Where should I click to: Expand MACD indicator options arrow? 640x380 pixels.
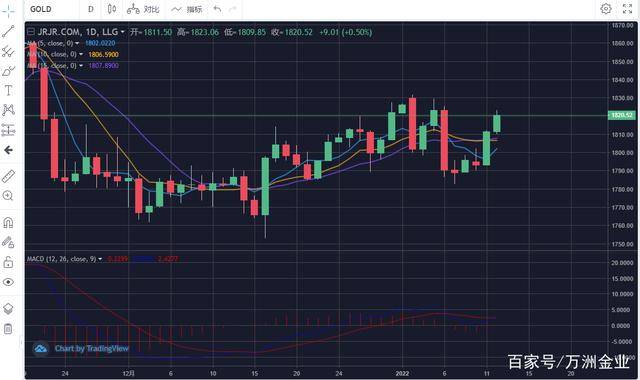100,259
